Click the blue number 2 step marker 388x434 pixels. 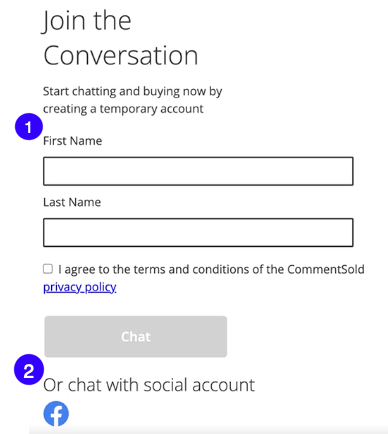pyautogui.click(x=29, y=370)
